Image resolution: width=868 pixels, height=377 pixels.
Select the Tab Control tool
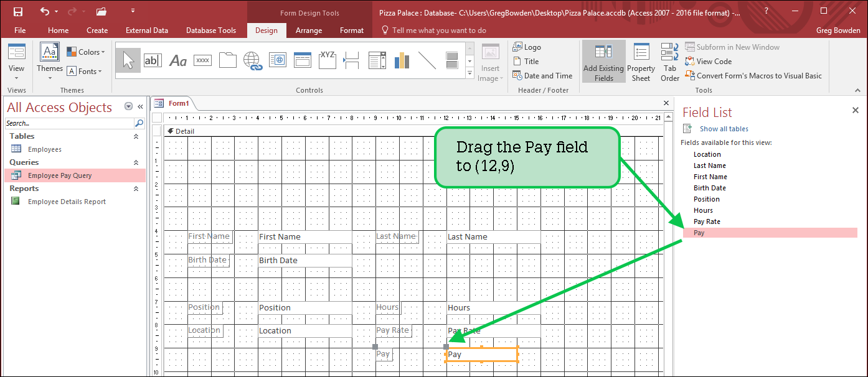click(x=227, y=60)
